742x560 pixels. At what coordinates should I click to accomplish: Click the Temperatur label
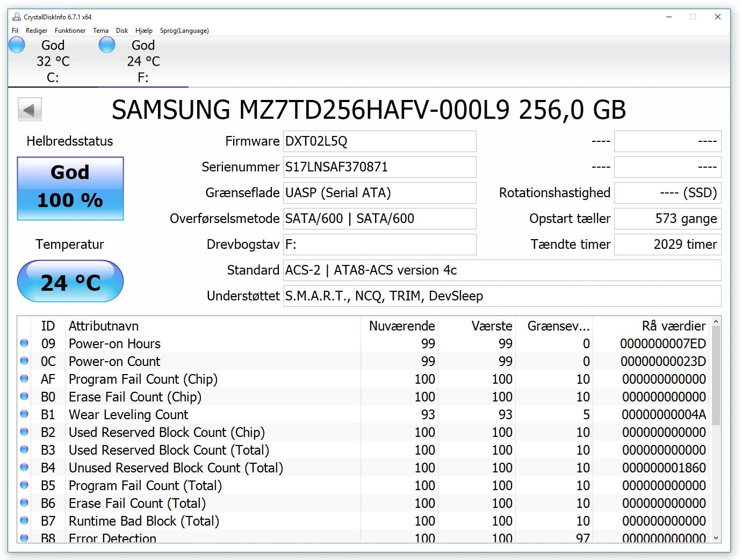click(x=70, y=245)
